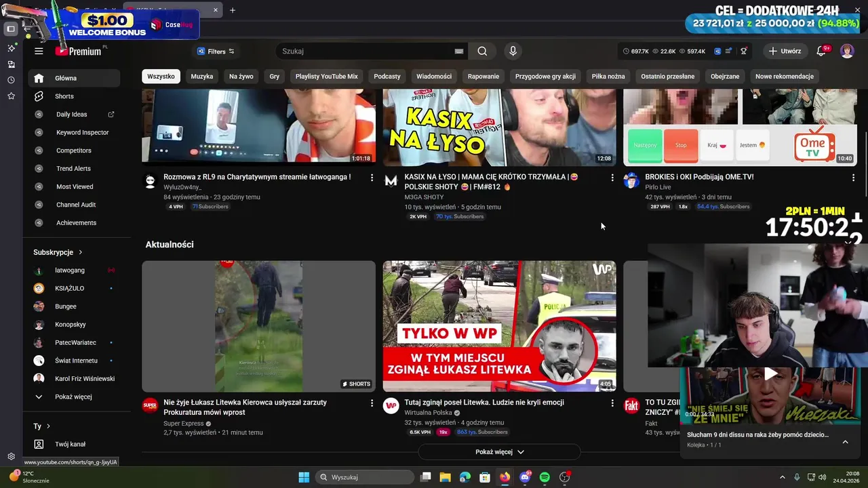Open options menu for Rozmowa z RL9 video
This screenshot has width=868, height=488.
pos(372,178)
